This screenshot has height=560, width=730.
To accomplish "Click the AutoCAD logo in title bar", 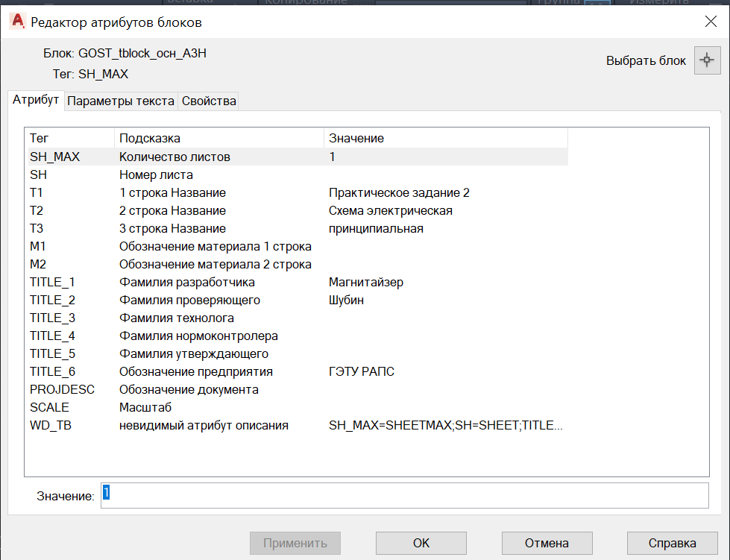I will tap(18, 21).
